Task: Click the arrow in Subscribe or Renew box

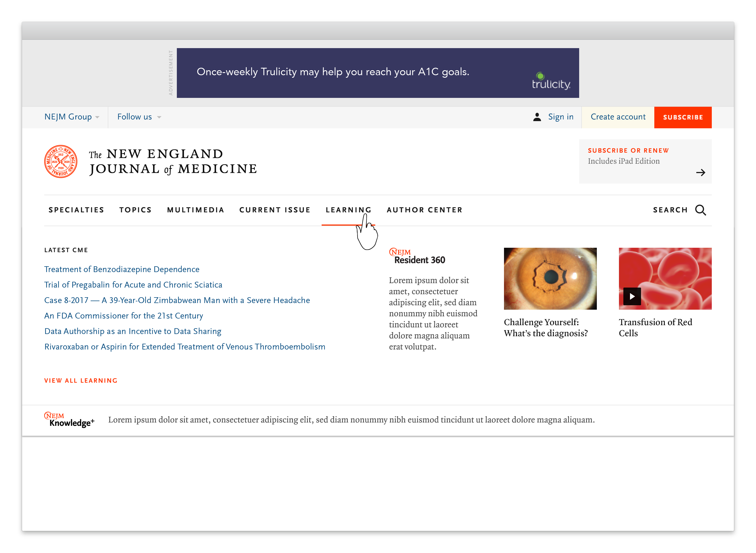Action: click(700, 173)
